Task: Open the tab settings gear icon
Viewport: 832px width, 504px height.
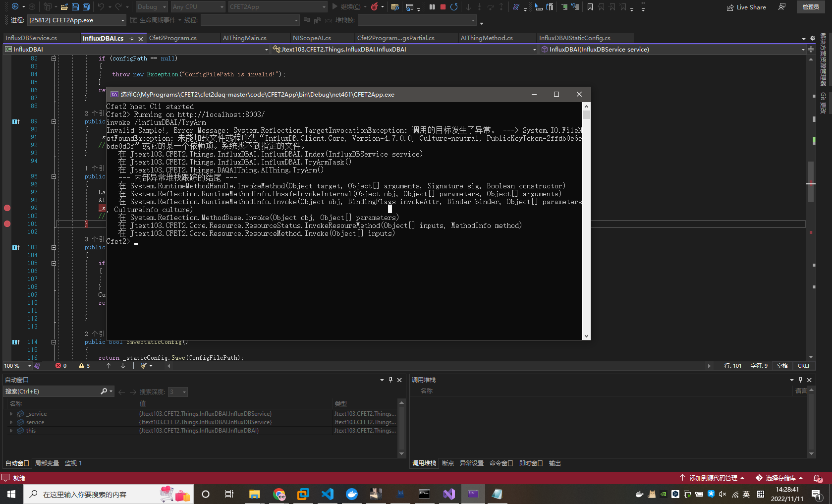Action: pos(812,38)
